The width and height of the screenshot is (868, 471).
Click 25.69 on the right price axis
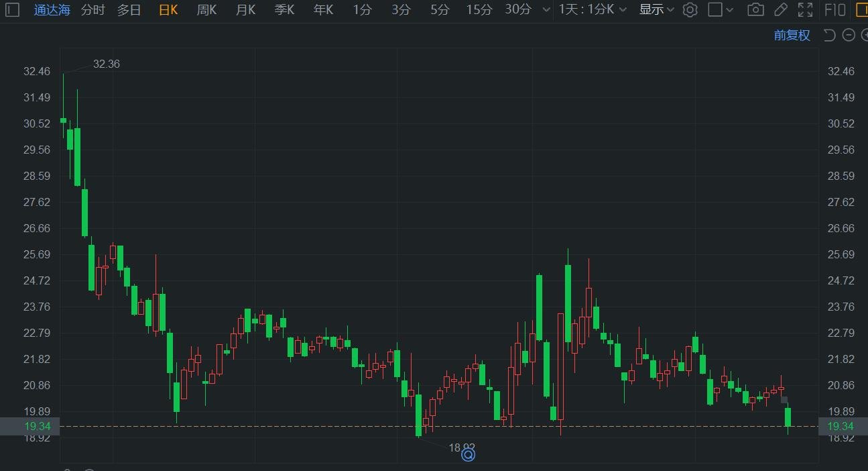841,254
